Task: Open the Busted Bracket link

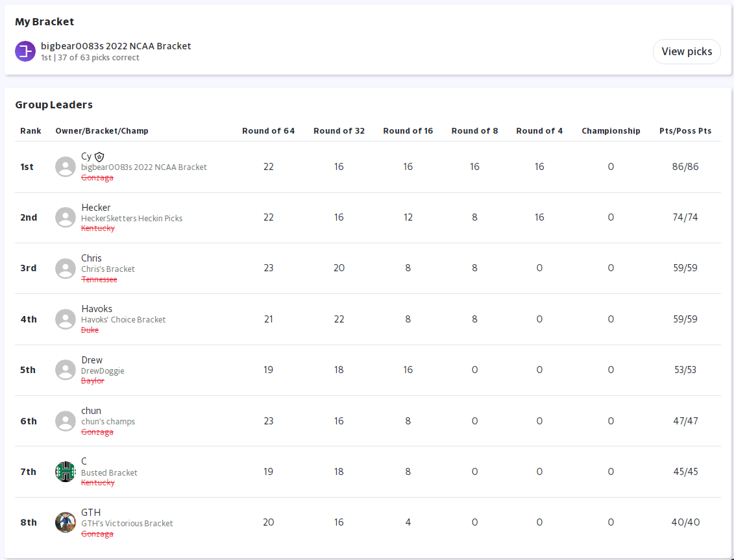Action: 109,472
